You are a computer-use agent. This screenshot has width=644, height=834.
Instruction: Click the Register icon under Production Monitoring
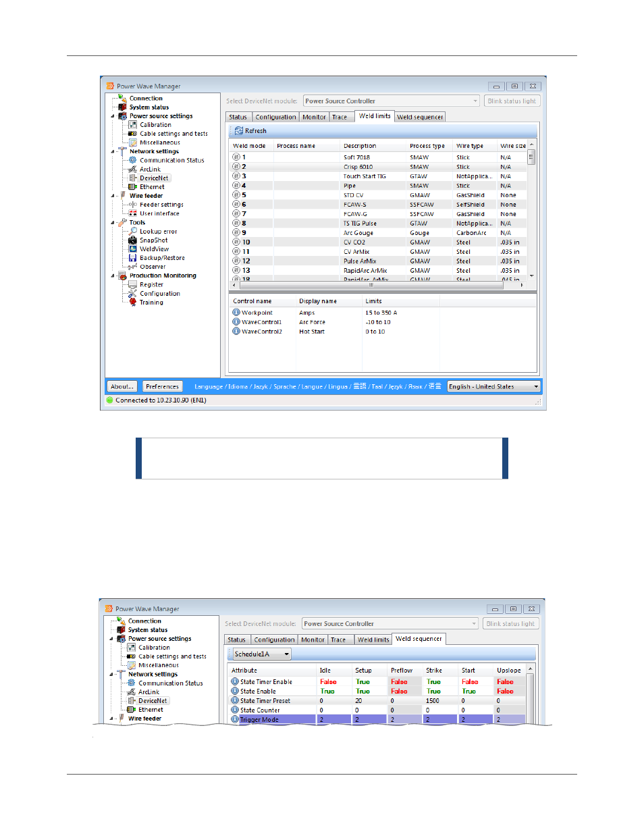coord(132,284)
